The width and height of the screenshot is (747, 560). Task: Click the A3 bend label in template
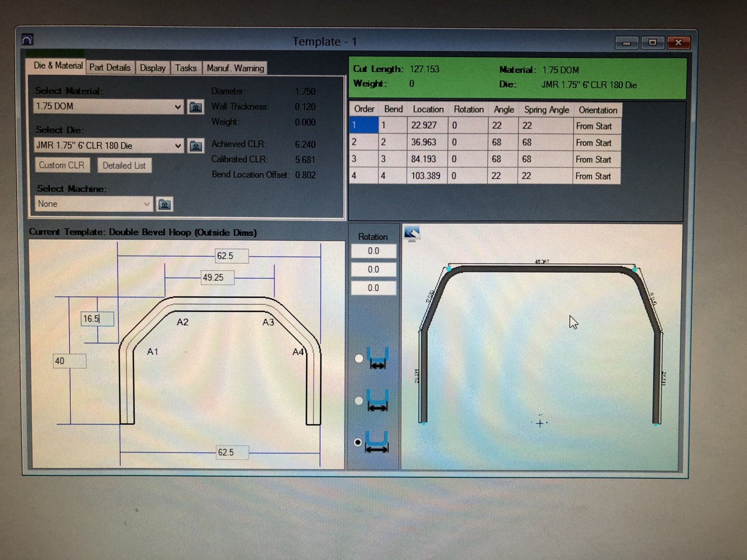coord(268,322)
